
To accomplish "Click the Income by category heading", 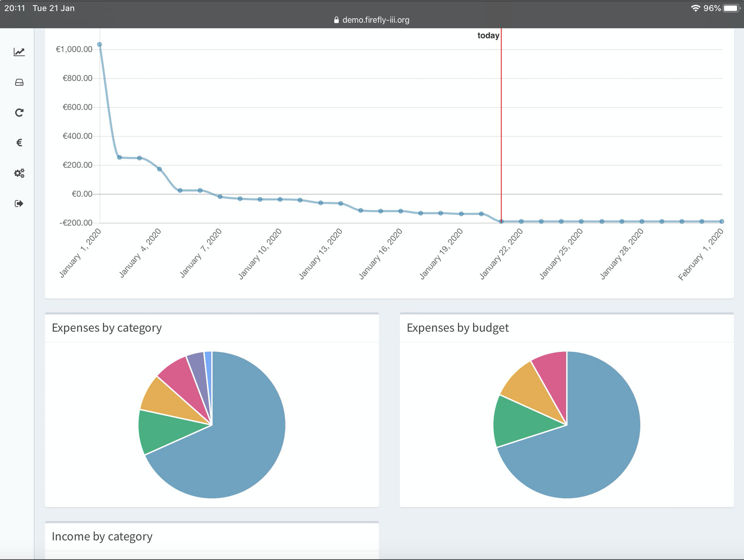I will click(x=102, y=537).
